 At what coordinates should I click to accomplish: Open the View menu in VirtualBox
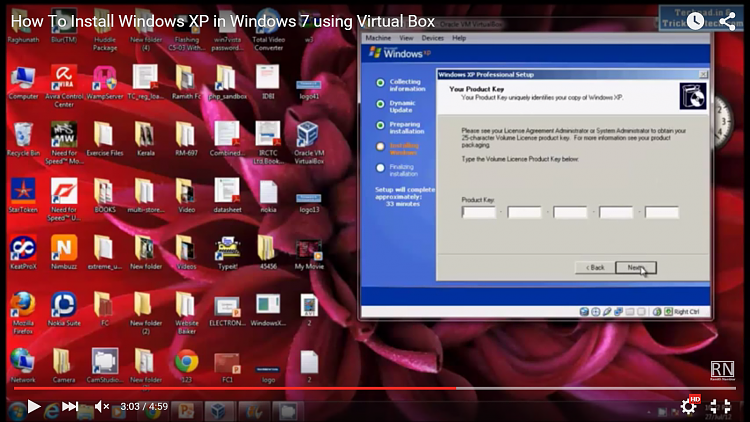[x=406, y=38]
